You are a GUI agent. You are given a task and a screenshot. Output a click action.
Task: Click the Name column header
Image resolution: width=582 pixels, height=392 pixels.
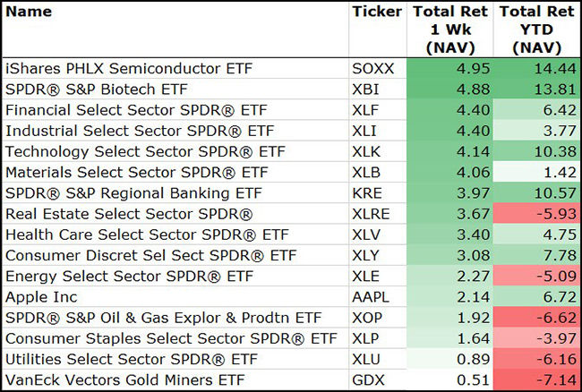pyautogui.click(x=29, y=12)
